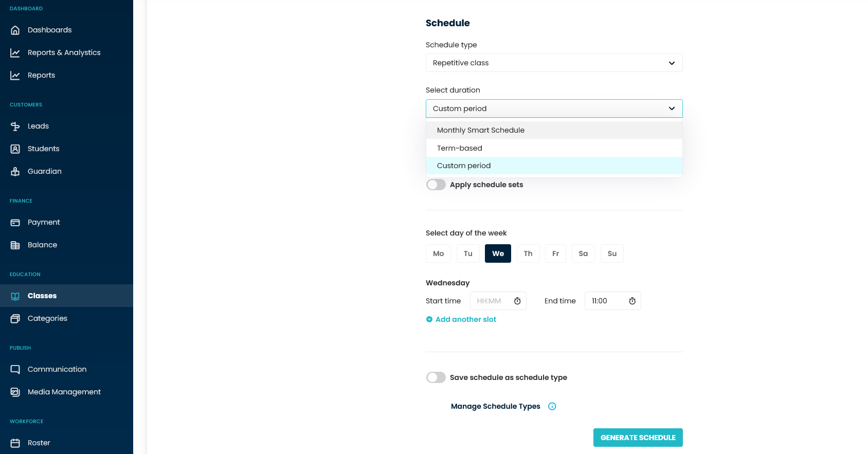Open Communication in sidebar
The height and width of the screenshot is (454, 868).
click(66, 369)
